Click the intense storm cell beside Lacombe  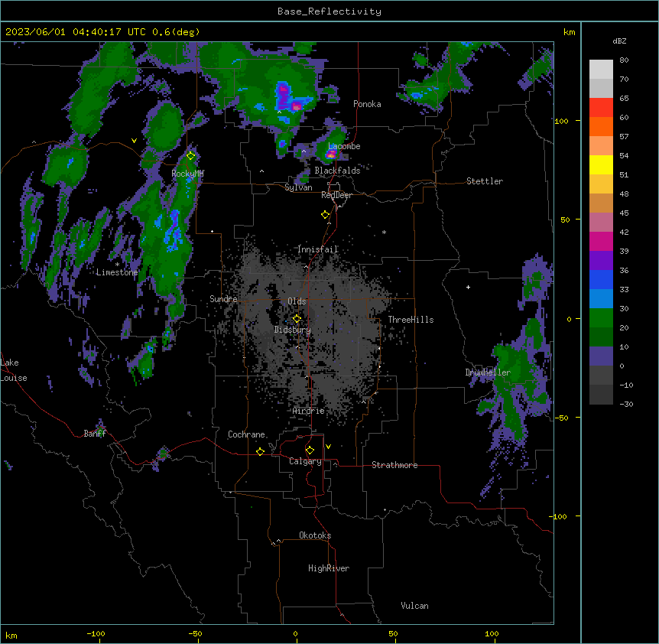click(331, 154)
